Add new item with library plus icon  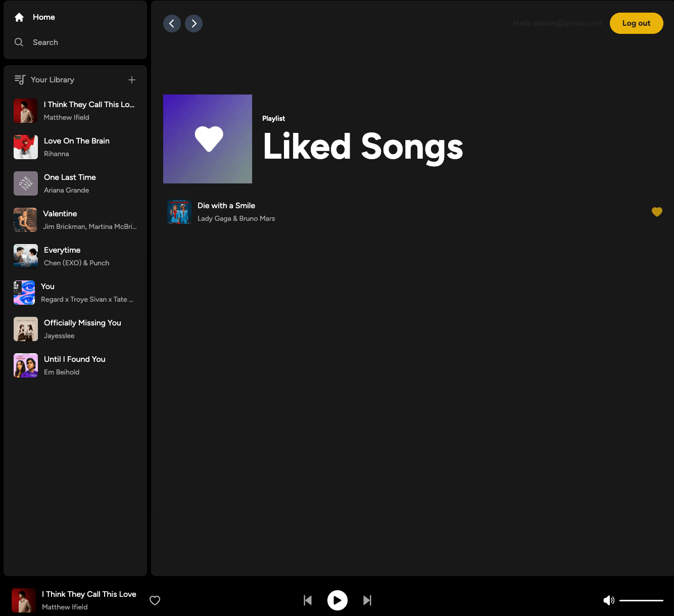132,80
